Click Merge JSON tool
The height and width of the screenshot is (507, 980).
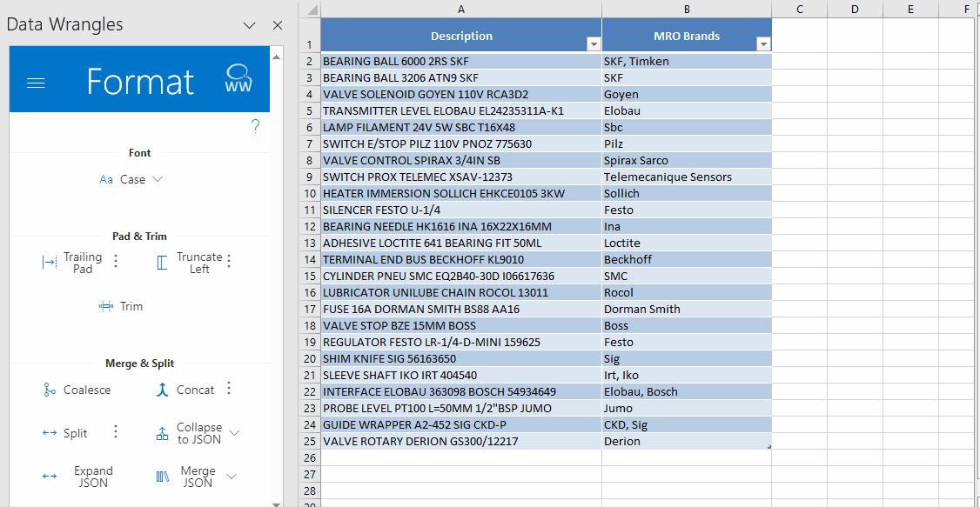coord(185,477)
